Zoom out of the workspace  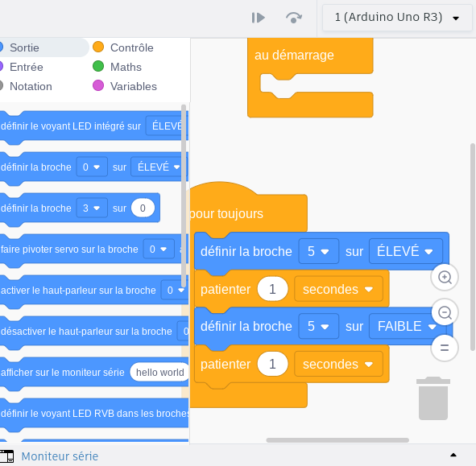(x=445, y=312)
